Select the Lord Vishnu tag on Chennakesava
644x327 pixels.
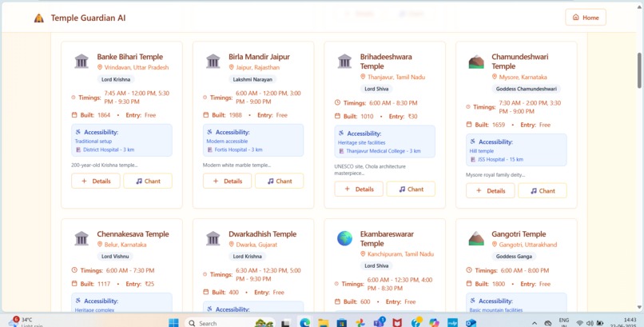pos(115,257)
